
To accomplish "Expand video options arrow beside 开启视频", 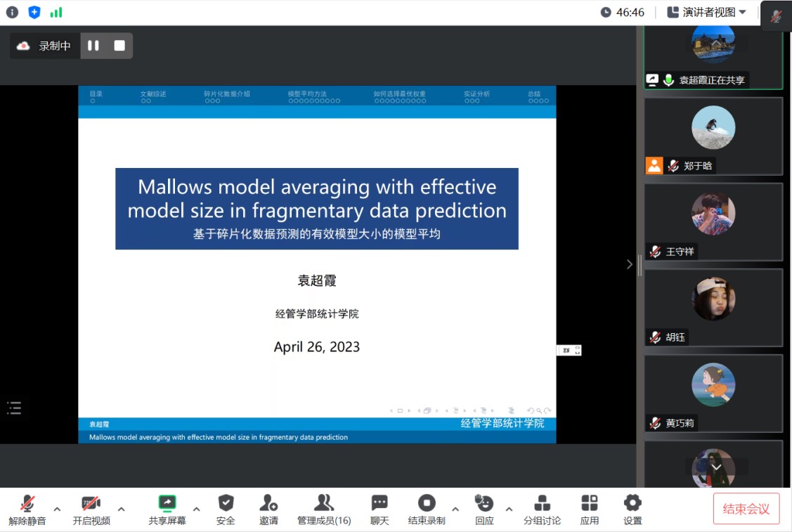I will pos(122,509).
